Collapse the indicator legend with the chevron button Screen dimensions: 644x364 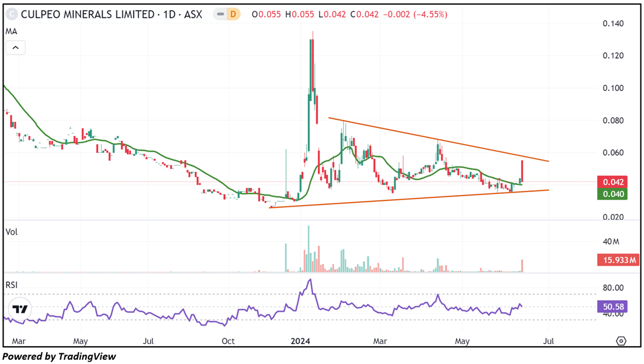click(x=15, y=48)
